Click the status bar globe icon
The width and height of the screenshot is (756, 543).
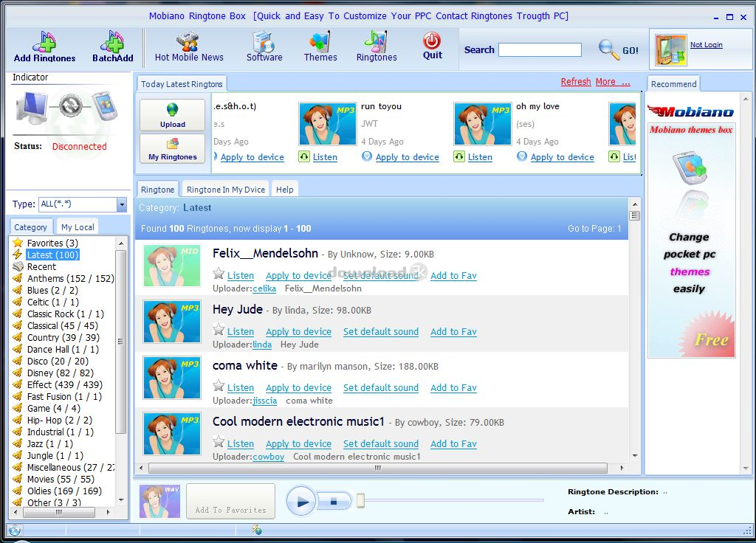15,530
